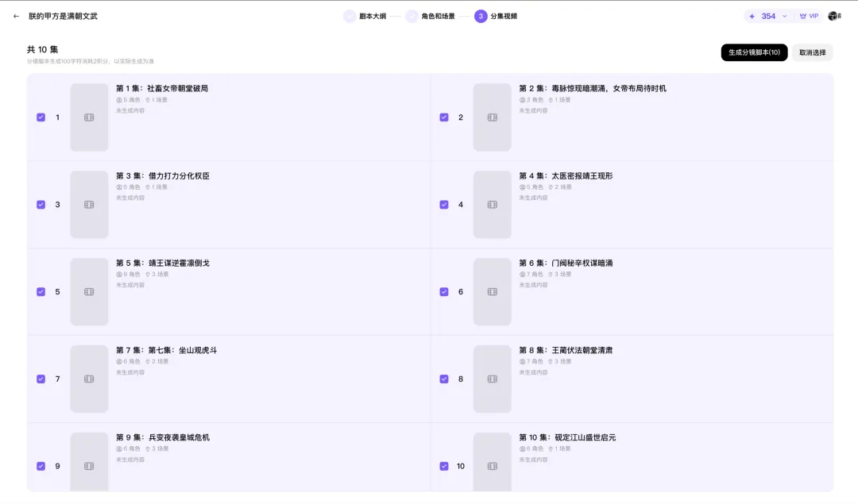Click episode 8 film placeholder icon
The width and height of the screenshot is (858, 504).
point(493,379)
